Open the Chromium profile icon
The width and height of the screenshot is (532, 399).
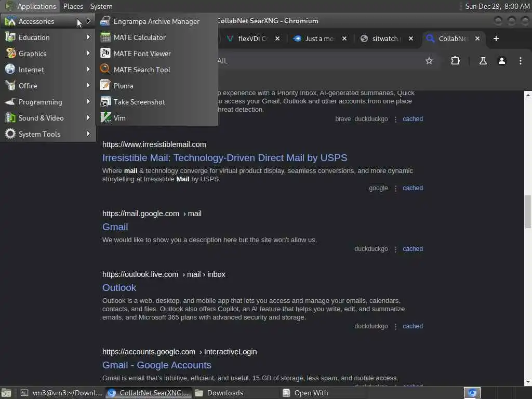click(502, 61)
